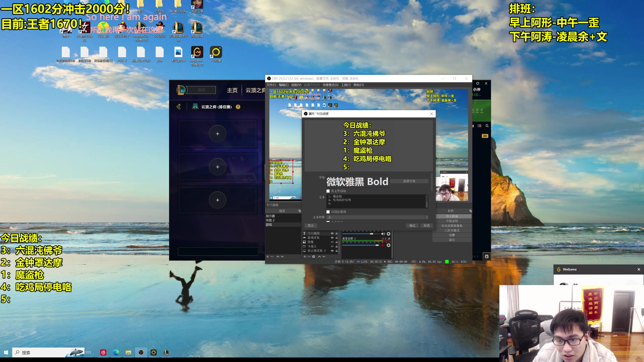This screenshot has width=644, height=362.
Task: Open the 工具(T) menu in OBS
Action: point(346,85)
